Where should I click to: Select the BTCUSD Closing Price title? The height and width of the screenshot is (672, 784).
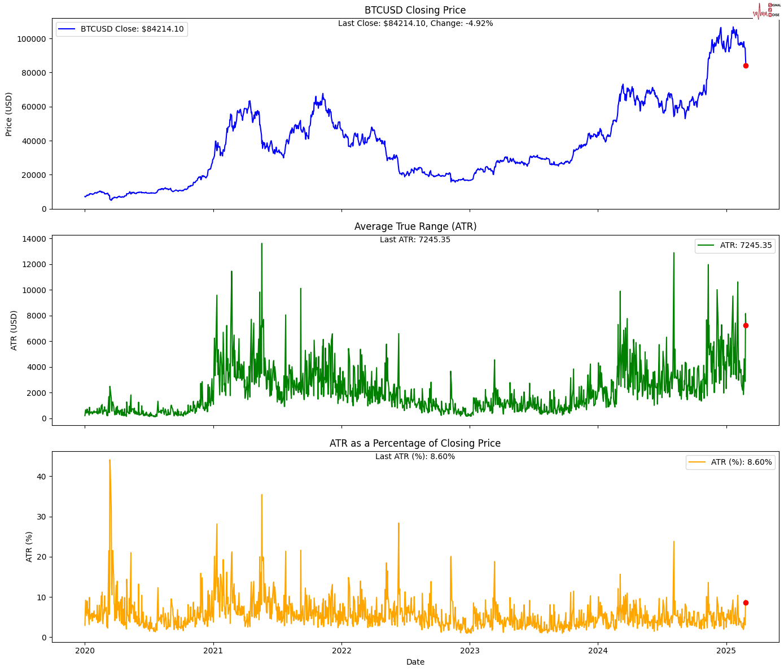tap(415, 10)
